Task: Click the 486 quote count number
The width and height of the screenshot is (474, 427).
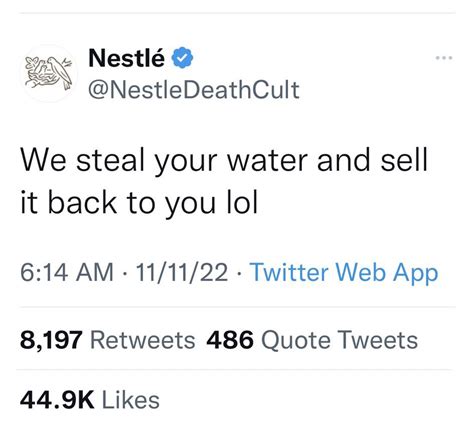Action: tap(230, 340)
